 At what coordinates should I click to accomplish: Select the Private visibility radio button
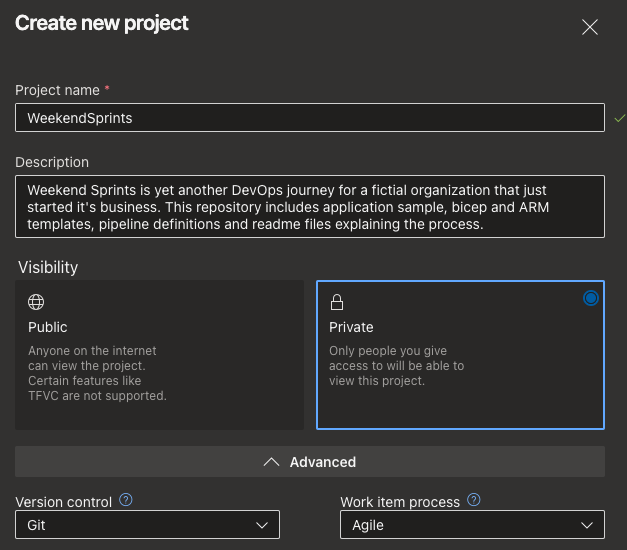(x=590, y=298)
